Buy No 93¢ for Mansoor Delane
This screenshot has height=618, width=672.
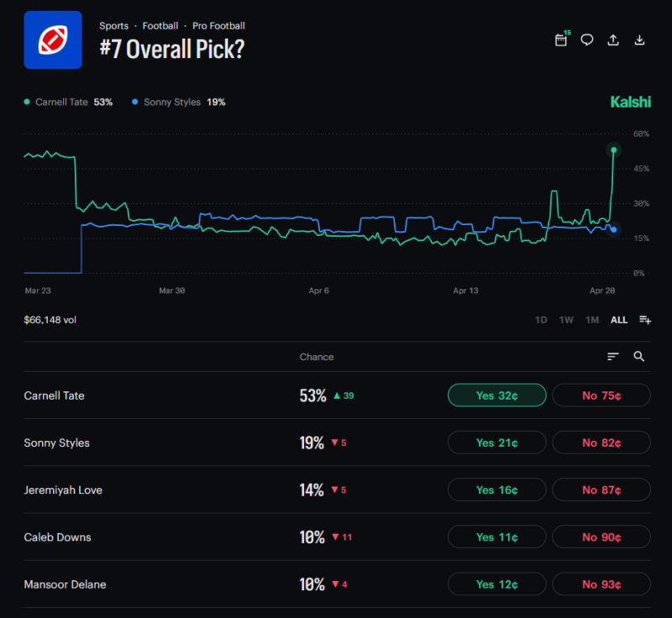(601, 584)
